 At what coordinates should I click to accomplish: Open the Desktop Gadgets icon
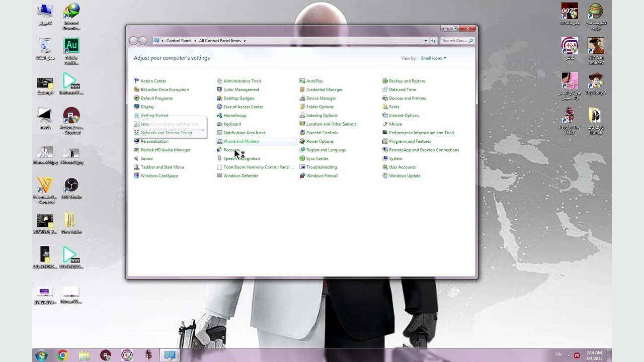point(219,98)
